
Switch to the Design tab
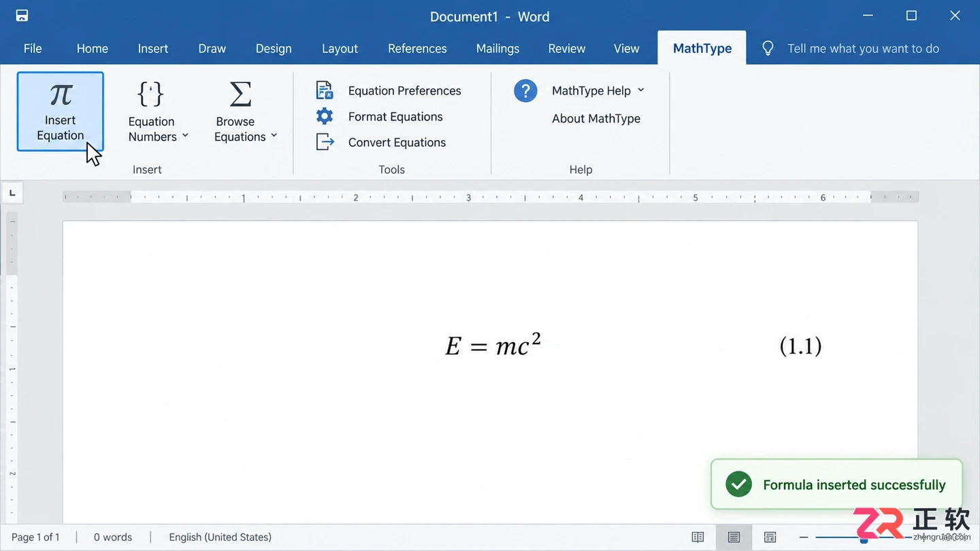pyautogui.click(x=274, y=48)
